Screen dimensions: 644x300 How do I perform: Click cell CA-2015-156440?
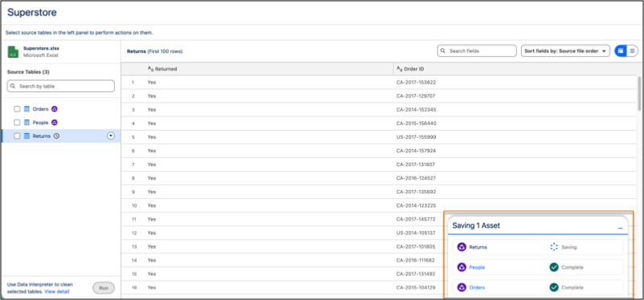pos(416,124)
